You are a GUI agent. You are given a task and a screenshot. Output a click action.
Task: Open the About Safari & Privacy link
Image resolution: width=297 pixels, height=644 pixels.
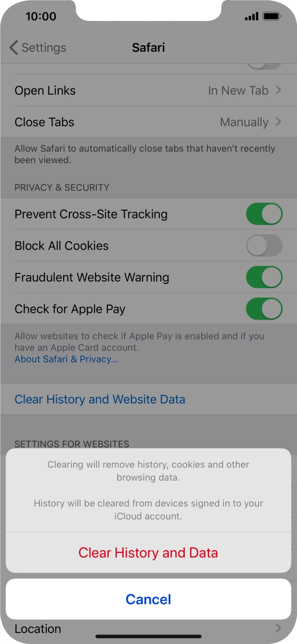click(66, 359)
